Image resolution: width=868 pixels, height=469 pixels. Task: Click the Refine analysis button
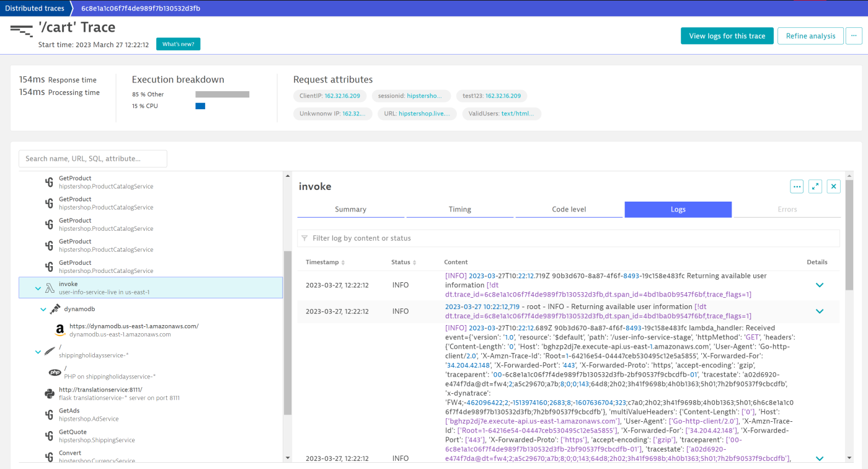(810, 35)
